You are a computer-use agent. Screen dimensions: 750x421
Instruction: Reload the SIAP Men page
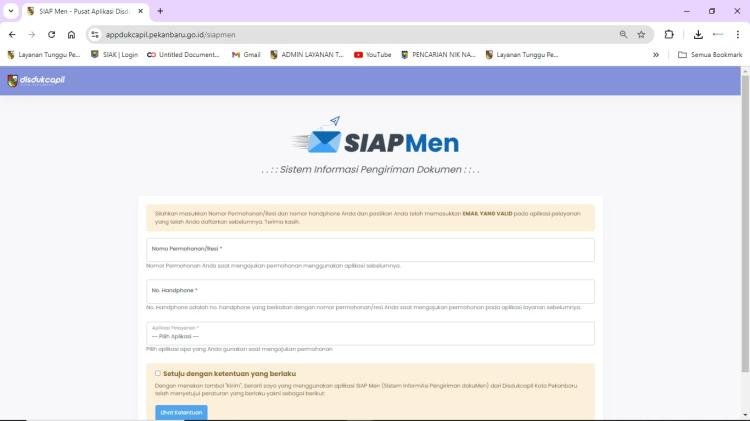pyautogui.click(x=52, y=34)
